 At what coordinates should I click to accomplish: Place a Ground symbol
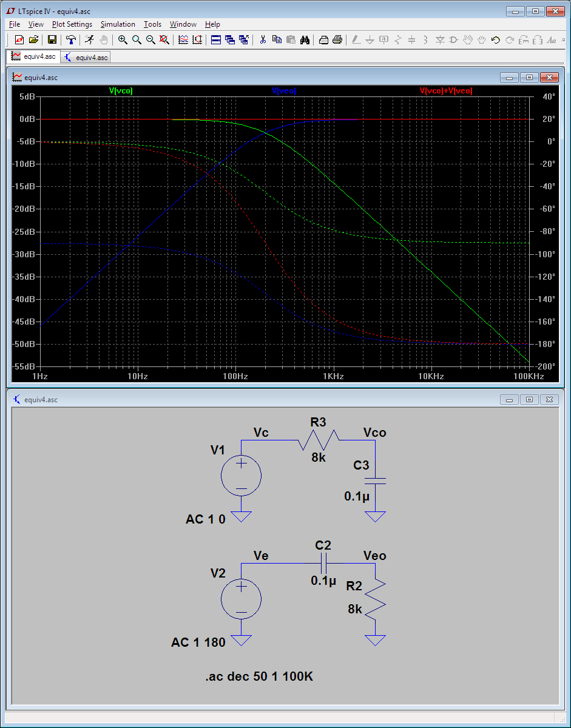pos(370,39)
